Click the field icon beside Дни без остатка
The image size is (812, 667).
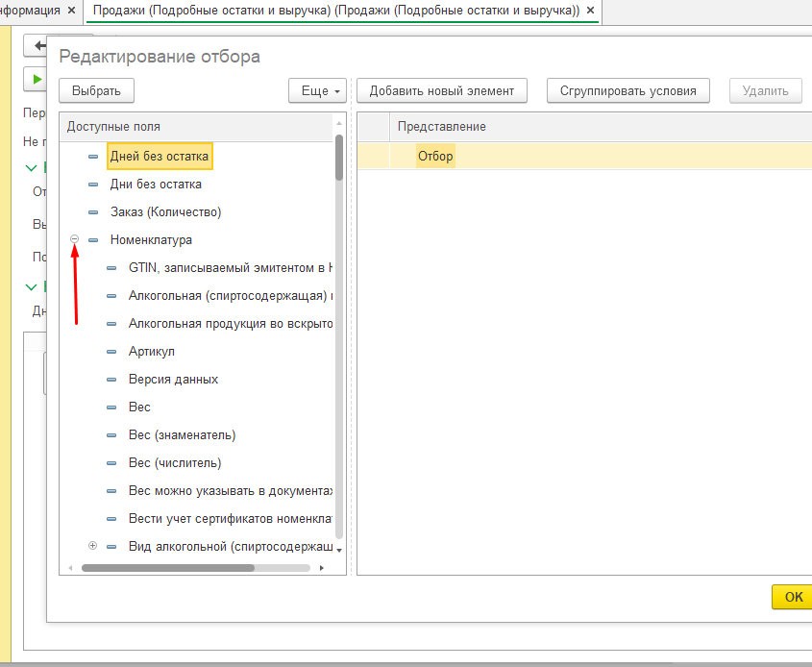[93, 185]
